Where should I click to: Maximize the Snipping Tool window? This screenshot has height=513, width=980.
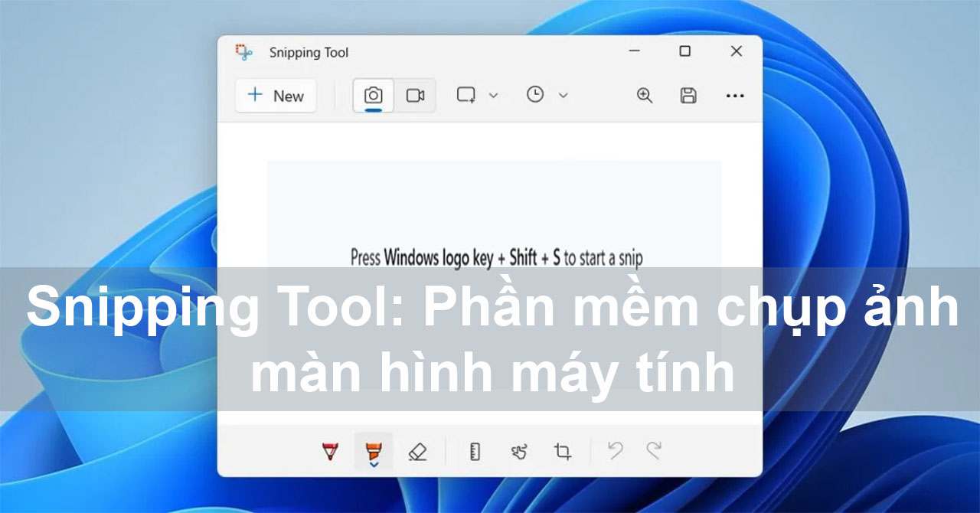[685, 51]
